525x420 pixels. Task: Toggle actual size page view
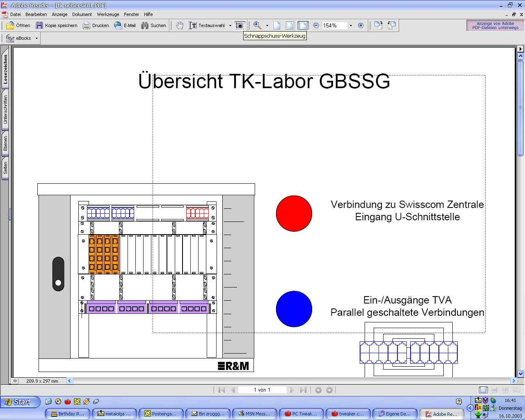point(277,25)
